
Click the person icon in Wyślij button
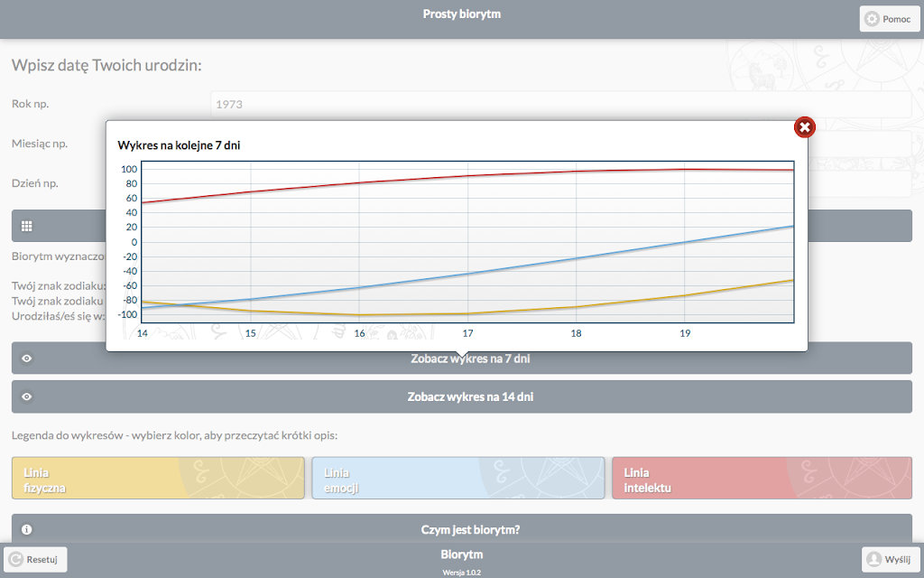point(874,559)
